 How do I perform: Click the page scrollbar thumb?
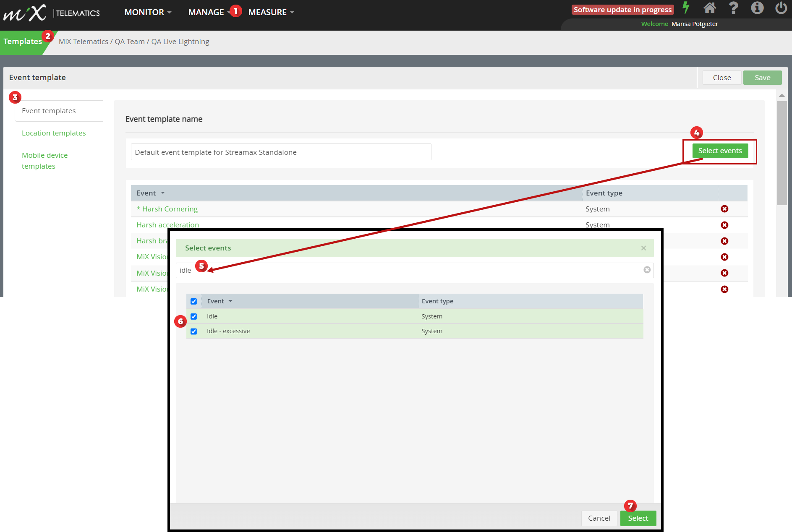click(782, 153)
